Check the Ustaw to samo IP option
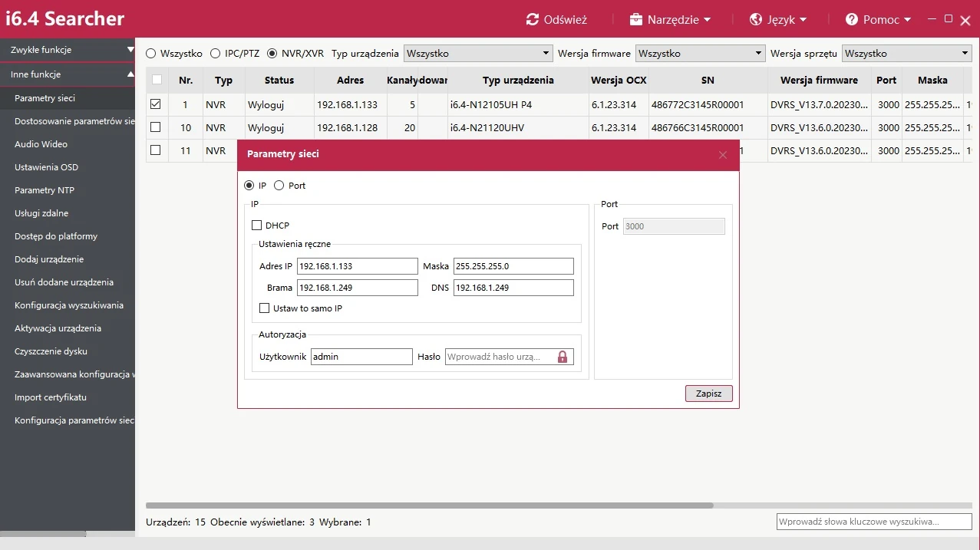The width and height of the screenshot is (980, 550). pyautogui.click(x=264, y=308)
